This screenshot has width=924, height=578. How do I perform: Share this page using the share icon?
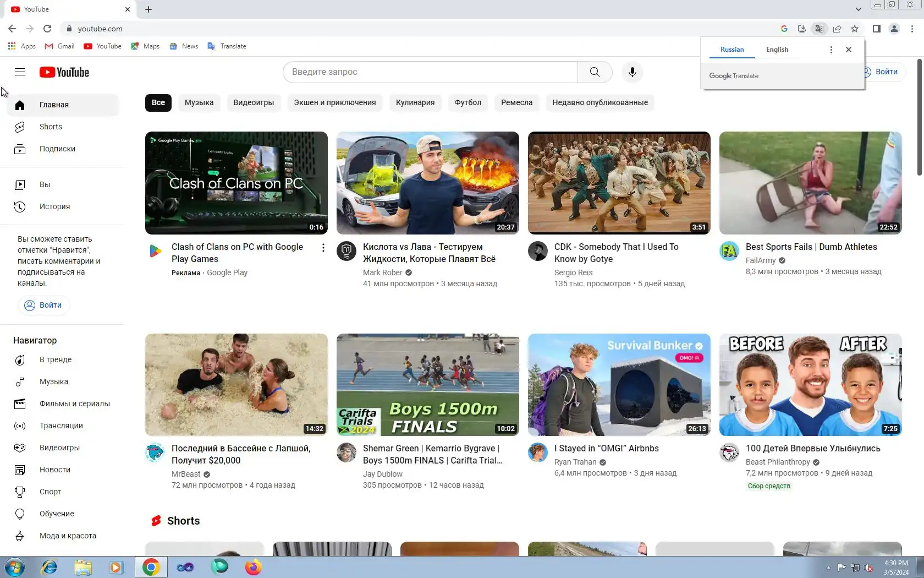coord(837,29)
